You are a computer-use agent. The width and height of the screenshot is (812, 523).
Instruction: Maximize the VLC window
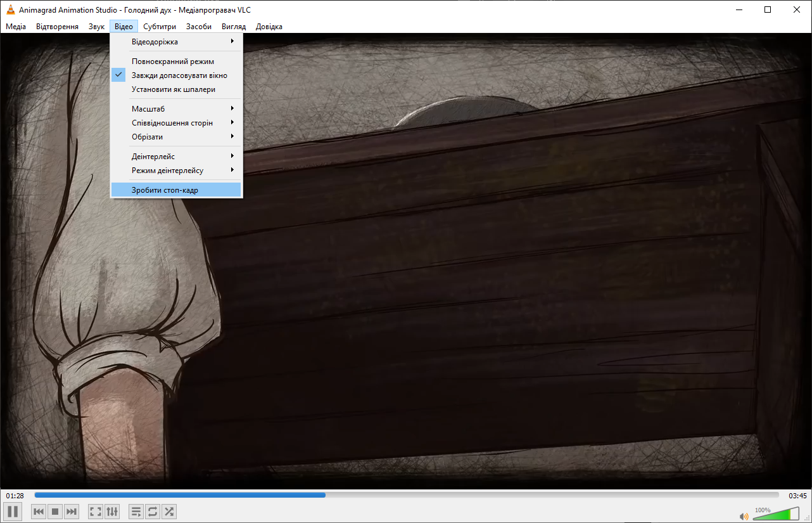point(768,10)
